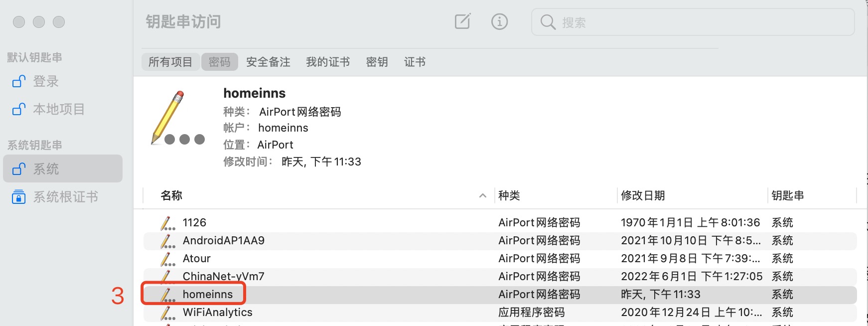Select the Atour password entry
868x326 pixels.
pos(500,258)
